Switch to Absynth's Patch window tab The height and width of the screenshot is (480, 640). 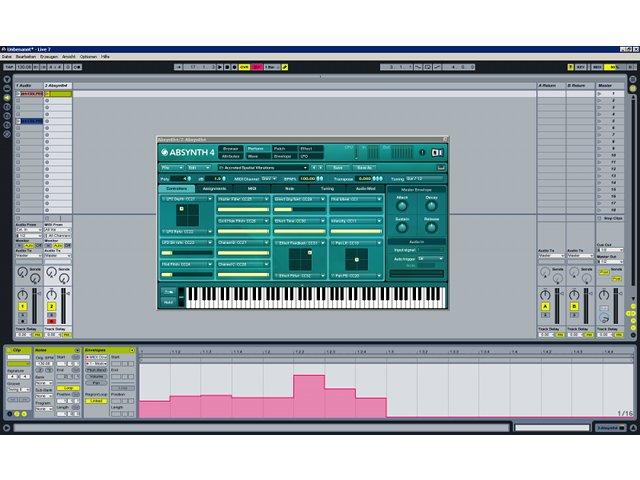(x=279, y=149)
